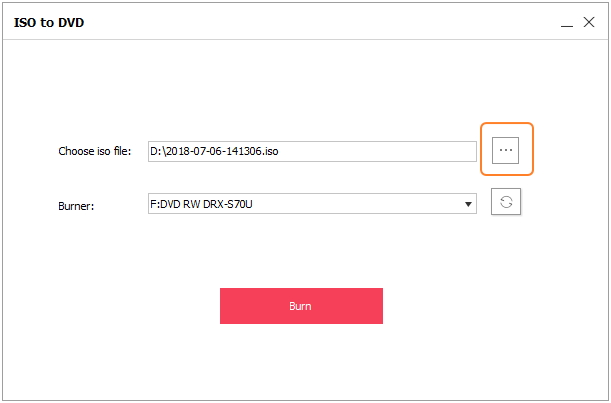Click inside the ISO file path field
Screen dimensions: 611x403
311,151
